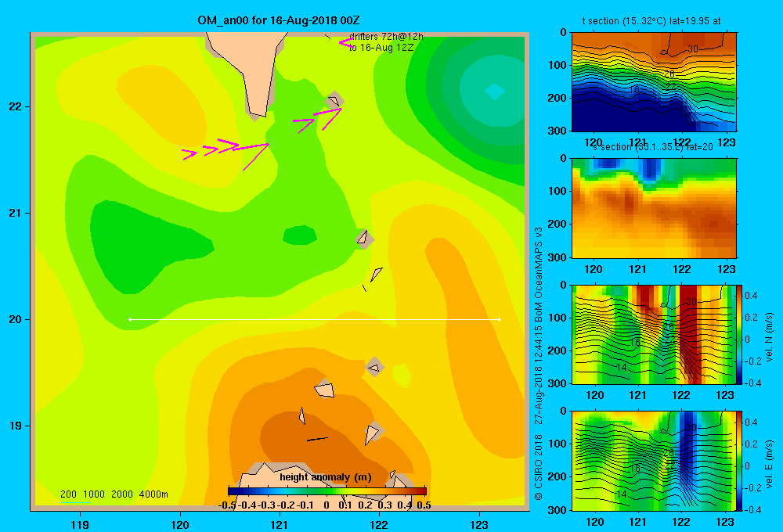Click longitude label 119 under the main map

(x=81, y=524)
